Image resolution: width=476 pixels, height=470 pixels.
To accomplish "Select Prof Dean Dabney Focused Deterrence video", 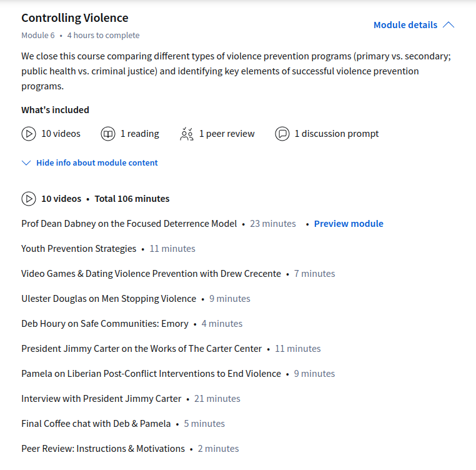I will (x=129, y=224).
